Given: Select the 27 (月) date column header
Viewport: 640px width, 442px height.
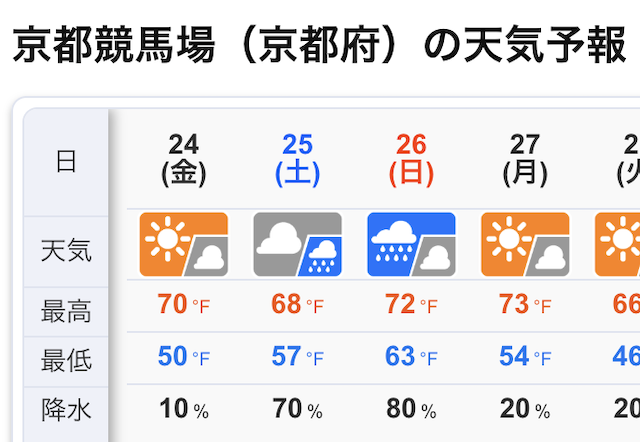Looking at the screenshot, I should pyautogui.click(x=525, y=160).
